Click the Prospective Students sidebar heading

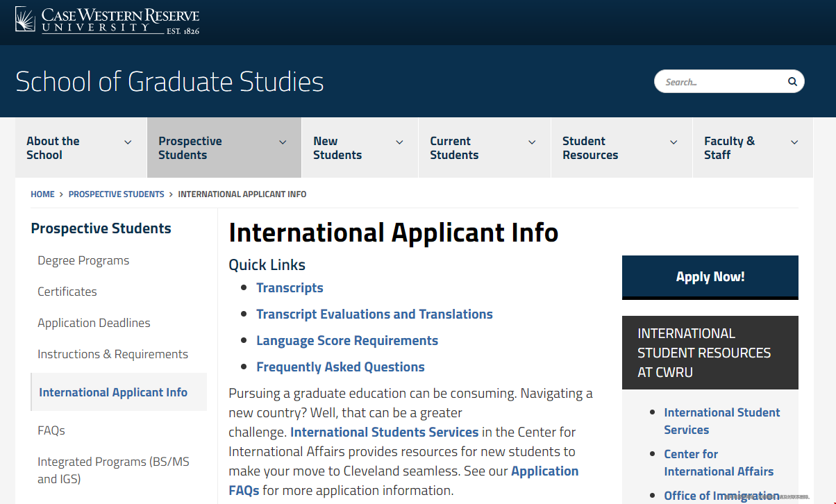coord(101,228)
